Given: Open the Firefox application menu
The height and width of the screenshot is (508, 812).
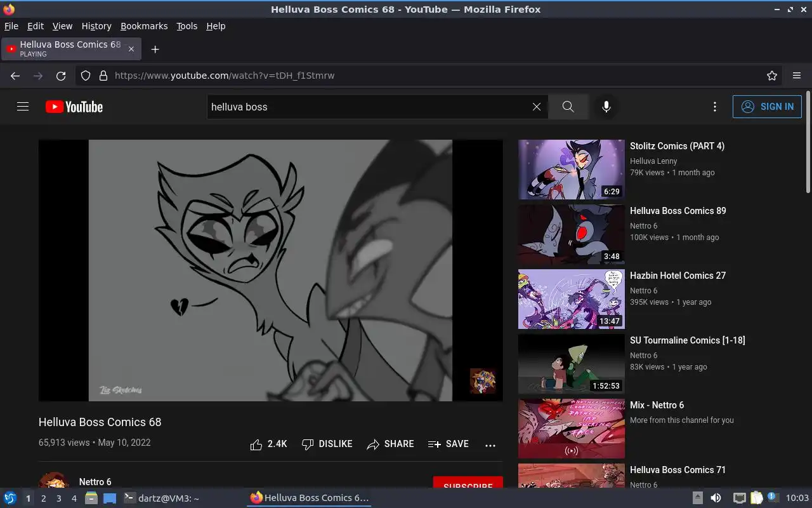Looking at the screenshot, I should pyautogui.click(x=797, y=76).
